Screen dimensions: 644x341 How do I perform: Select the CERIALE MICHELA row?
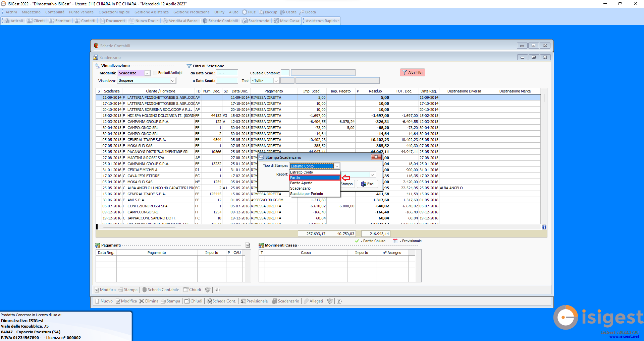318,170
